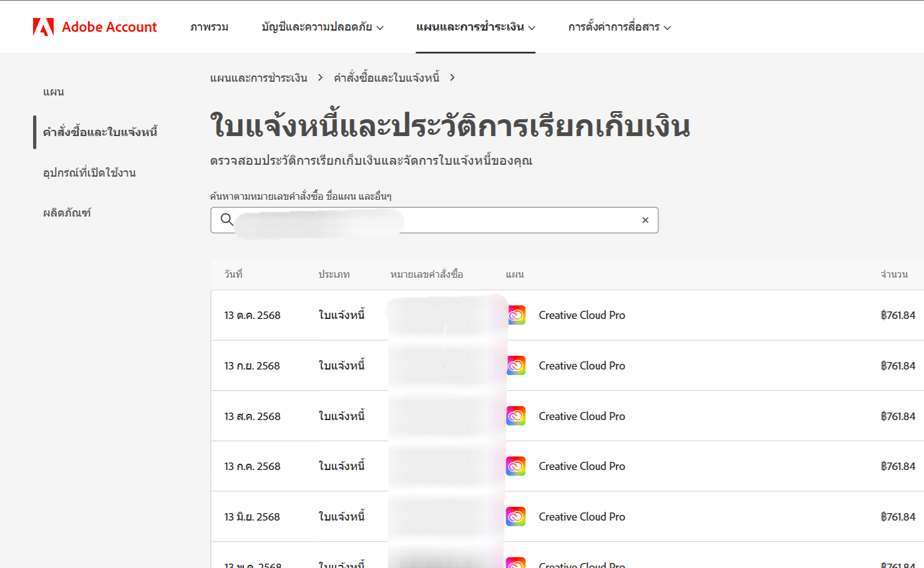Click the จำนวน column header
Image resolution: width=924 pixels, height=568 pixels.
[894, 274]
